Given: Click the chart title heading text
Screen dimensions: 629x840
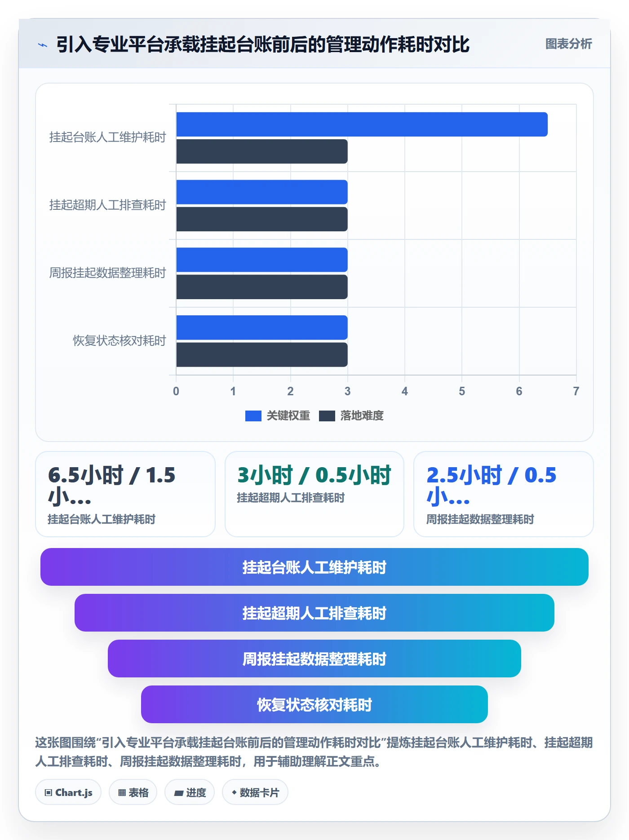Looking at the screenshot, I should 263,44.
